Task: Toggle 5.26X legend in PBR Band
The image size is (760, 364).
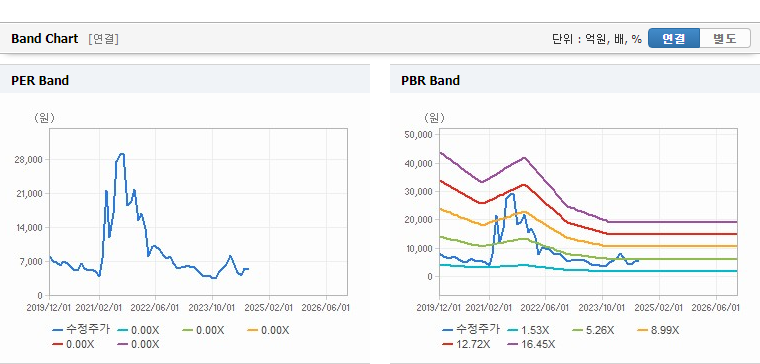Action: click(x=593, y=330)
